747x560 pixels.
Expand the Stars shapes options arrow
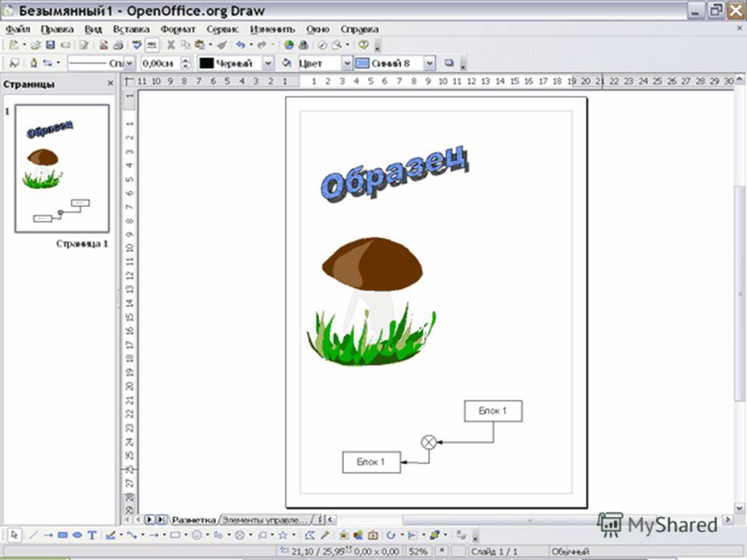pyautogui.click(x=293, y=535)
